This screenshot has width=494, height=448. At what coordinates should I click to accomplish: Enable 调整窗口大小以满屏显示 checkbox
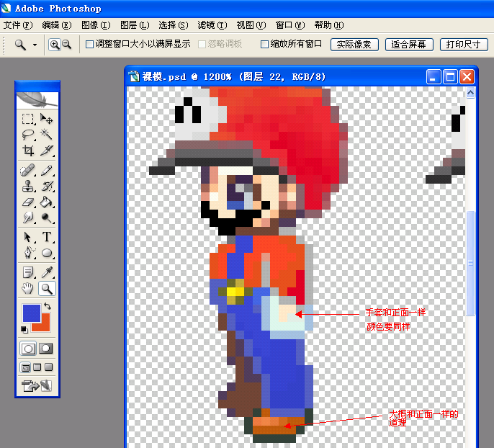click(x=89, y=45)
